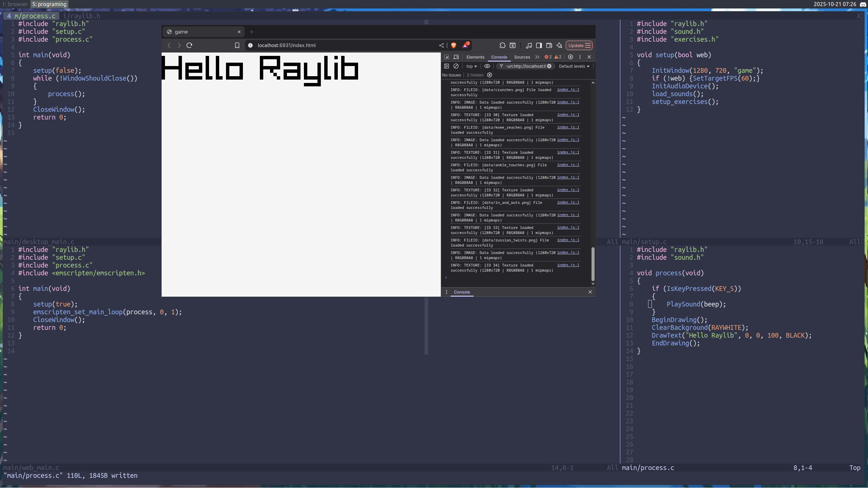
Task: Open Brave Rewards triangle icon
Action: click(465, 45)
